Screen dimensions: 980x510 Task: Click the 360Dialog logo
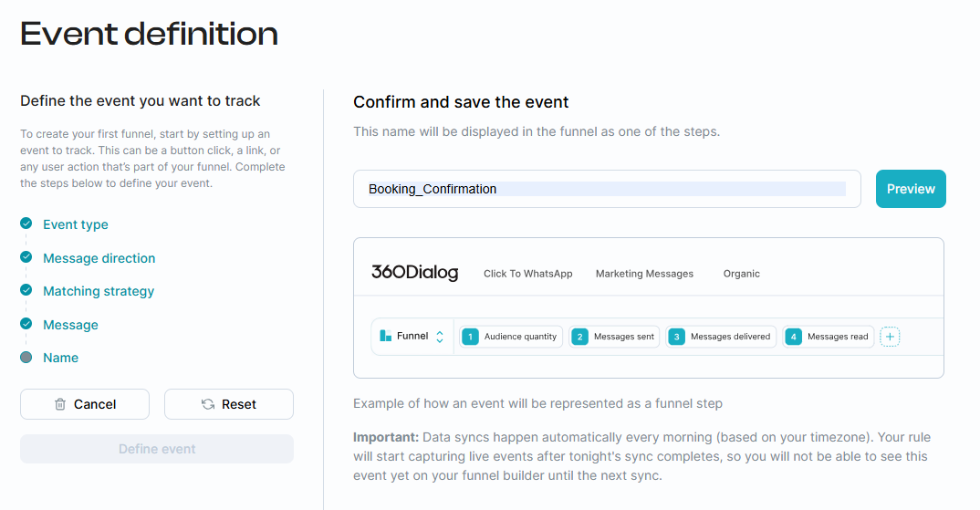(x=414, y=273)
